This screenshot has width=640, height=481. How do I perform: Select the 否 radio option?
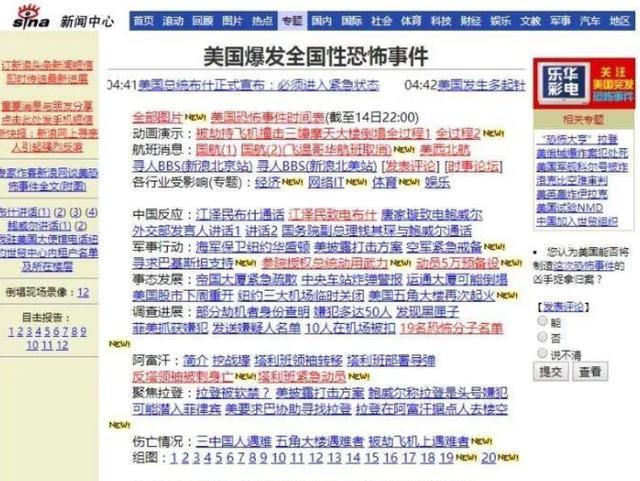[544, 337]
